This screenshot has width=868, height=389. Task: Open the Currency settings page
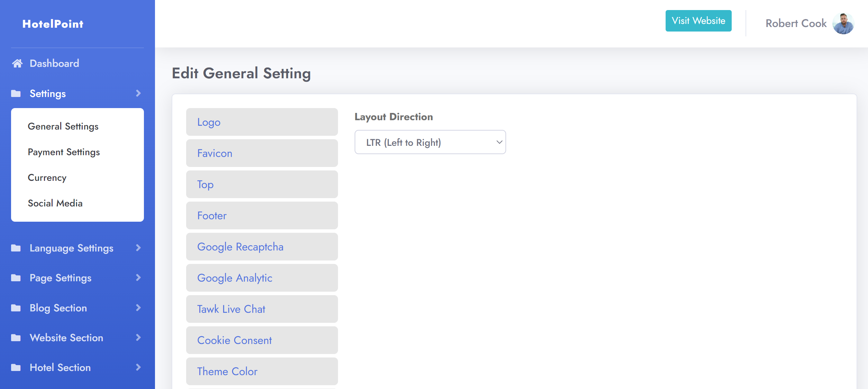47,178
